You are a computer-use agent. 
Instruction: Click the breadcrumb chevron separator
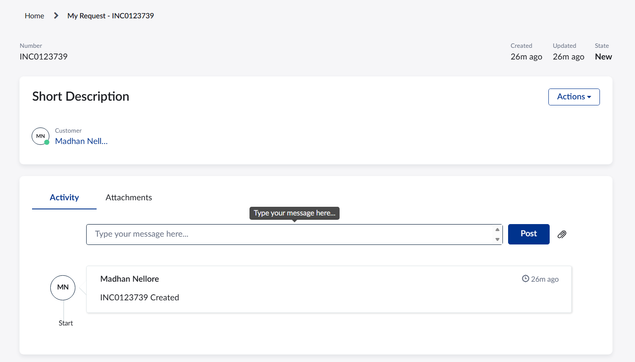pyautogui.click(x=56, y=16)
